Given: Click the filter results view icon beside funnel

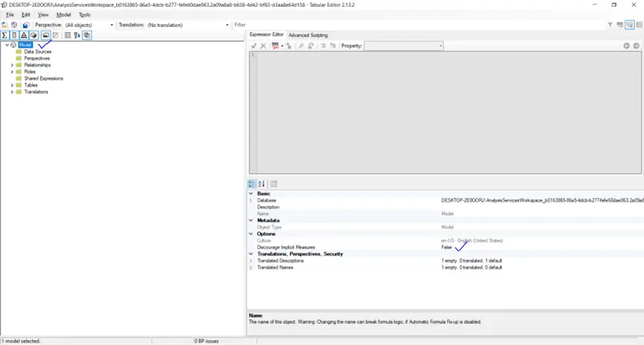Looking at the screenshot, I should click(x=620, y=25).
